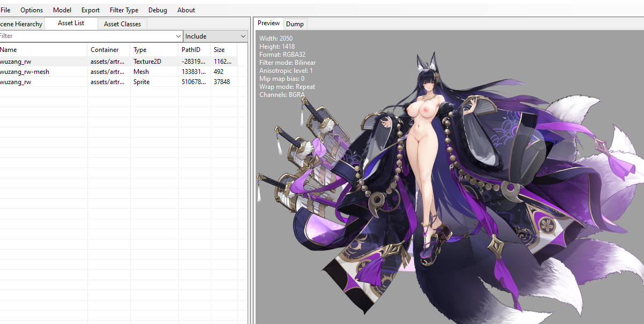Click the Format: RGBA32 info text
Viewport: 644px width, 324px height.
coord(282,55)
